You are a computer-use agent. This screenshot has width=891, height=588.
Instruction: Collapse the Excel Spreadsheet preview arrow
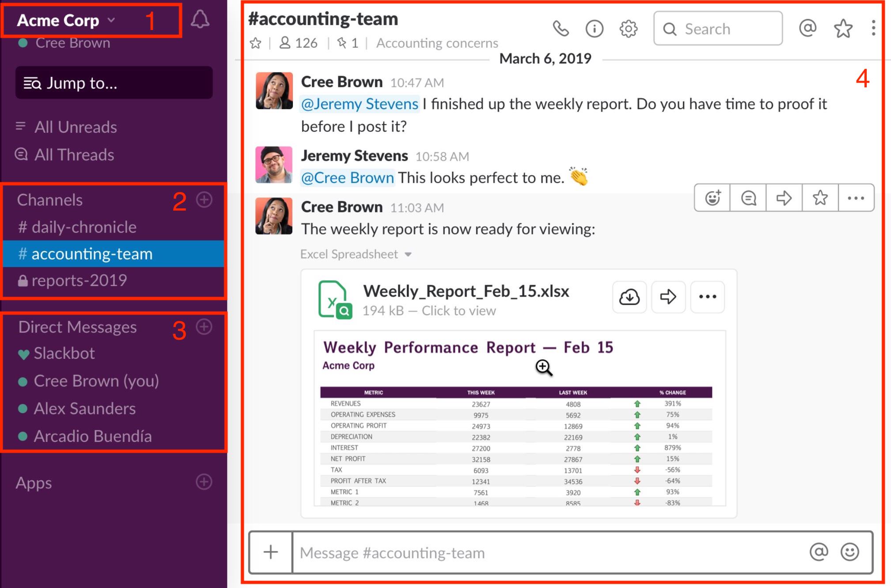[408, 255]
